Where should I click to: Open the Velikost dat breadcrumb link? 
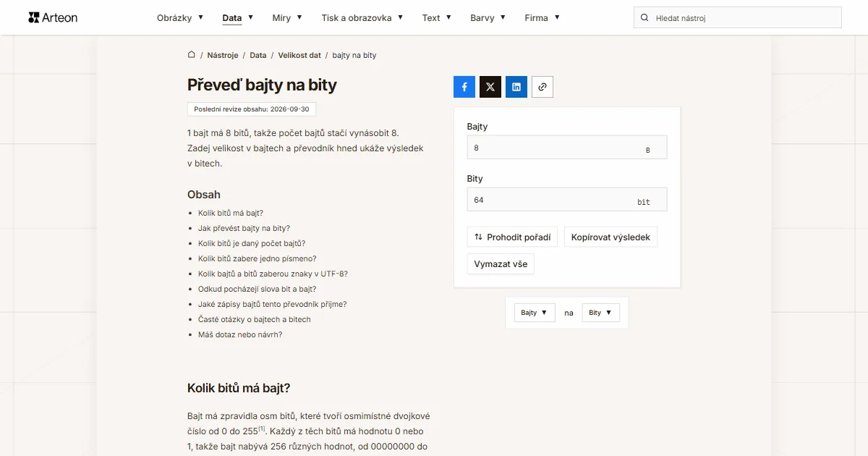(x=299, y=55)
